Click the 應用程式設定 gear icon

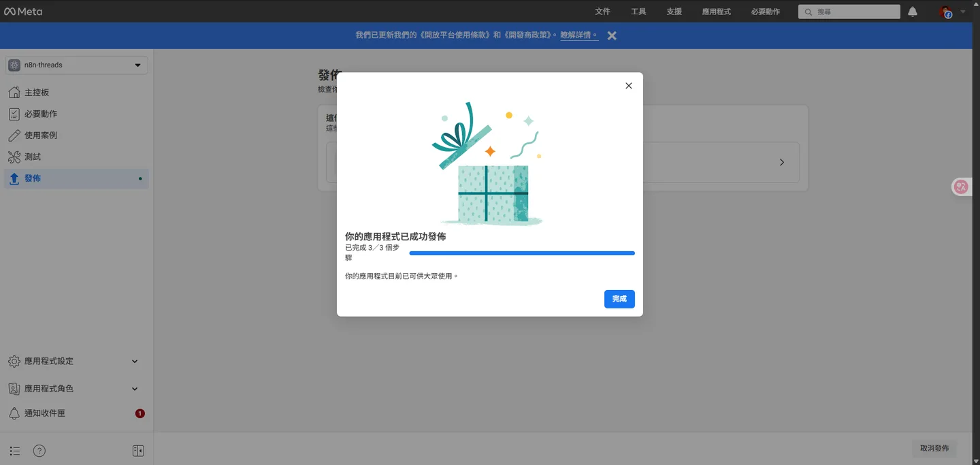pyautogui.click(x=14, y=362)
